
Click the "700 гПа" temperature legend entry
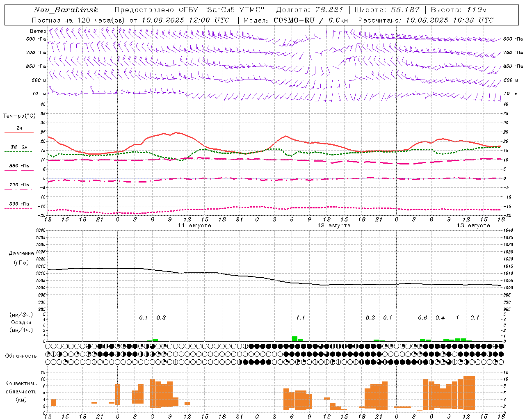pos(19,185)
